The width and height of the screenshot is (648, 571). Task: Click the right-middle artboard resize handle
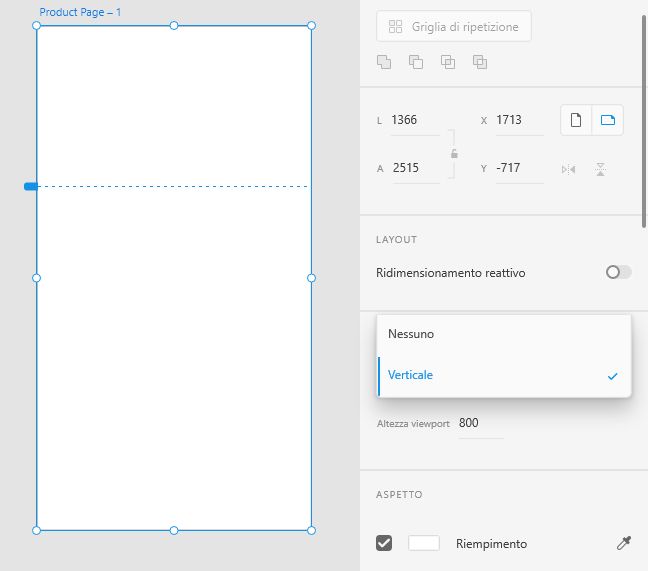point(312,278)
